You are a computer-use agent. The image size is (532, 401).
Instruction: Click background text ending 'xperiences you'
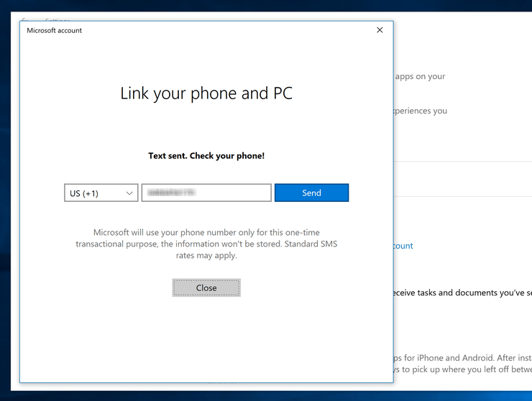tap(421, 111)
